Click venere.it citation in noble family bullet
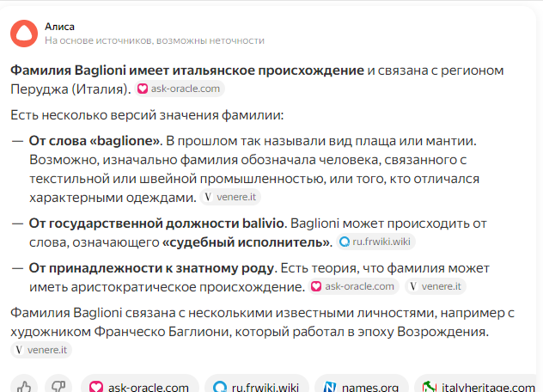 tap(435, 286)
